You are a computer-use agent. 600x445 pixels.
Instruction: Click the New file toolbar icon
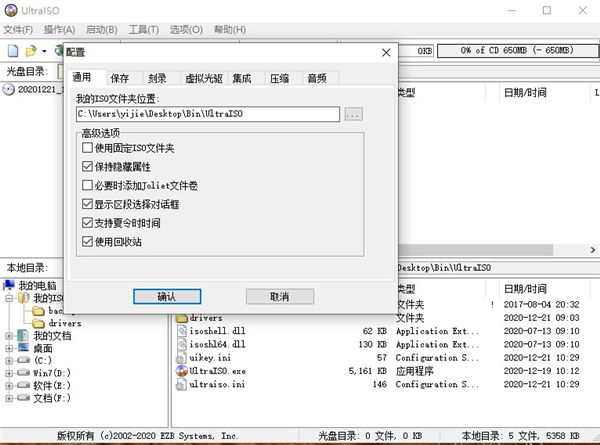pyautogui.click(x=13, y=51)
